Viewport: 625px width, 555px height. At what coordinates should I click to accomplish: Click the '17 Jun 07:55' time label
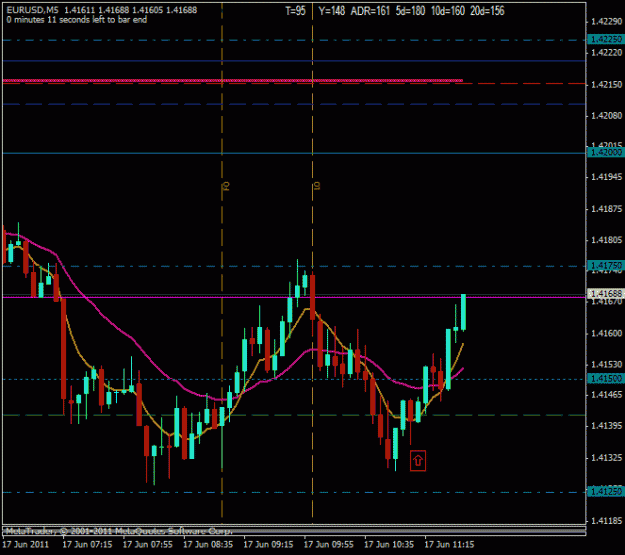[147, 545]
